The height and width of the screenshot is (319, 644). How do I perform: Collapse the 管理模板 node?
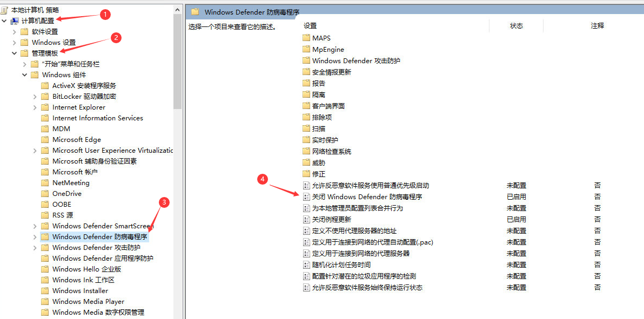coord(14,53)
